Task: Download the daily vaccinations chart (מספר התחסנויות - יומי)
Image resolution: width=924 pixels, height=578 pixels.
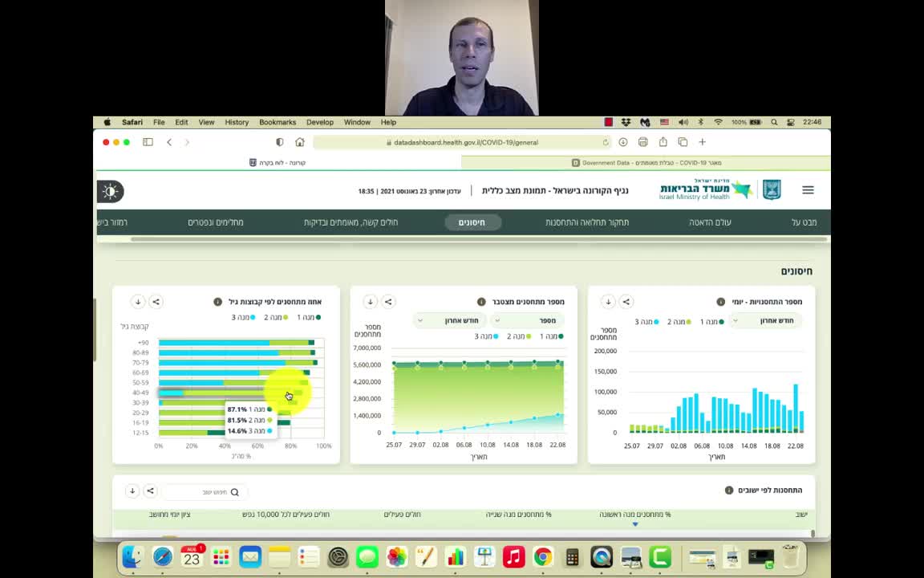Action: [x=608, y=301]
